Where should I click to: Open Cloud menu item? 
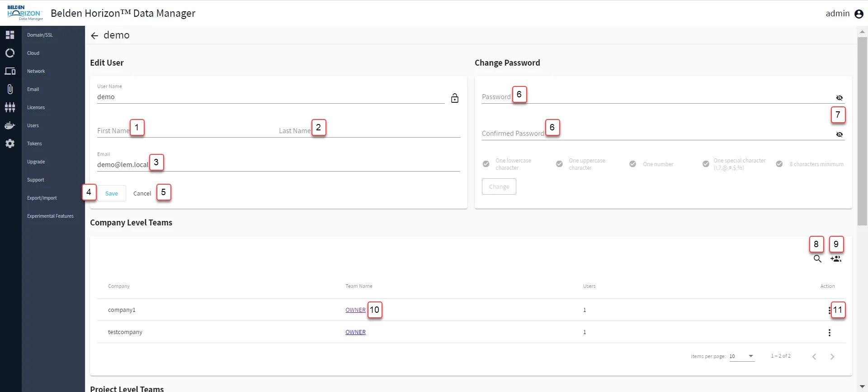click(x=33, y=53)
